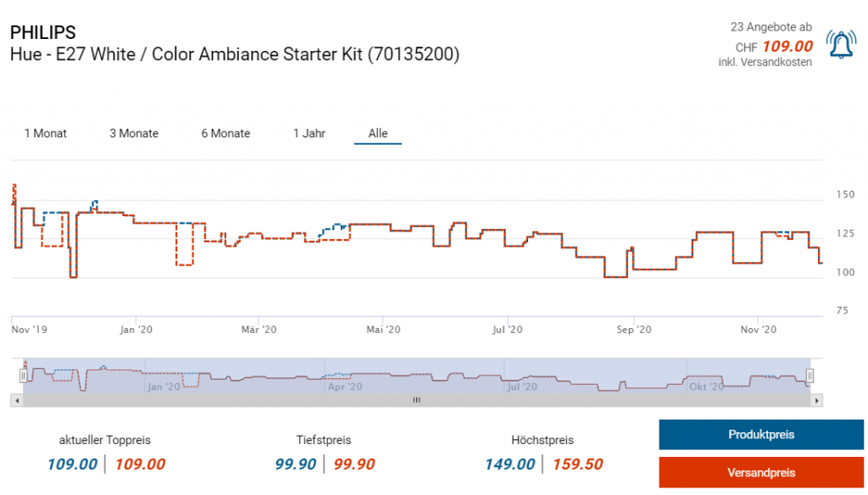868x495 pixels.
Task: Switch to the 3 Monate range
Action: (134, 133)
